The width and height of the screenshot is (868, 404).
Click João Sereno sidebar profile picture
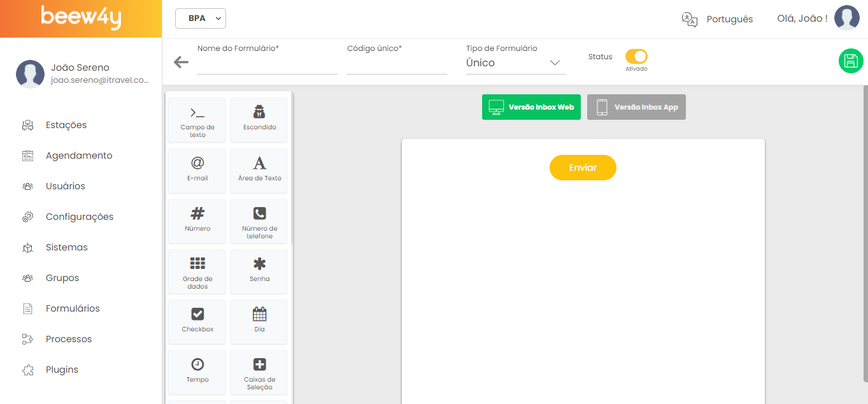coord(30,74)
